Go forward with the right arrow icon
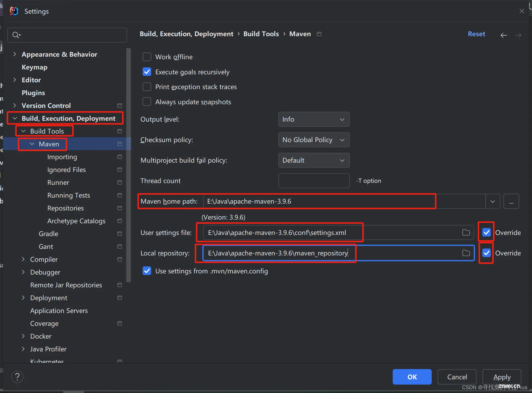Screen dimensions: 532x393 (x=518, y=35)
